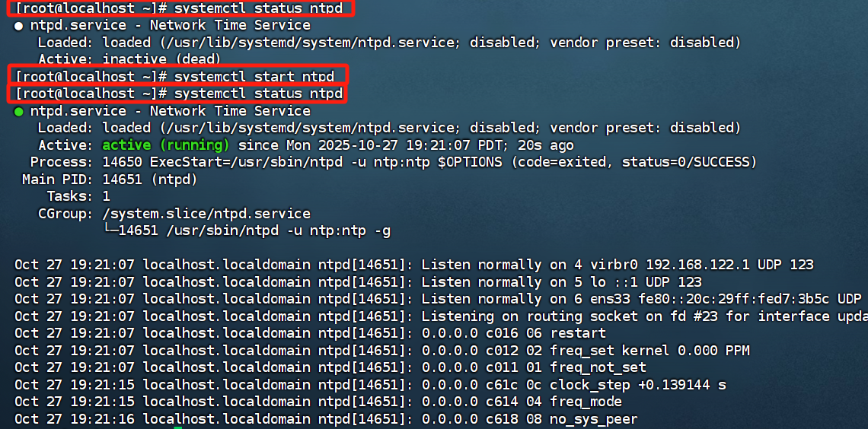868x429 pixels.
Task: Select the 'Active: inactive (dead)' line
Action: coord(129,59)
